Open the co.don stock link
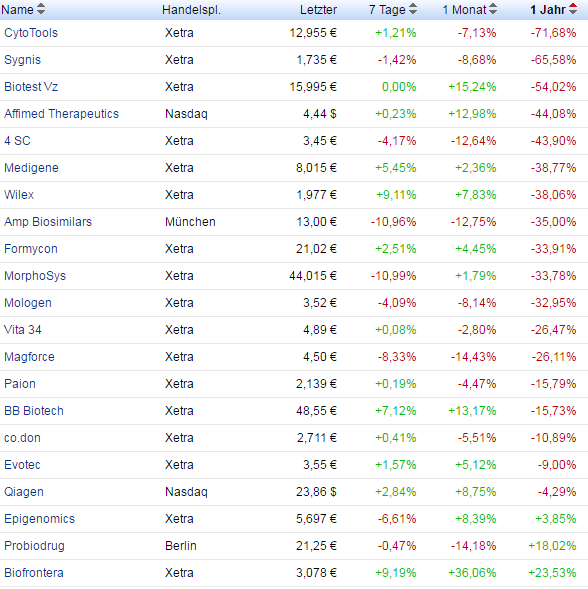The height and width of the screenshot is (589, 588). 22,438
